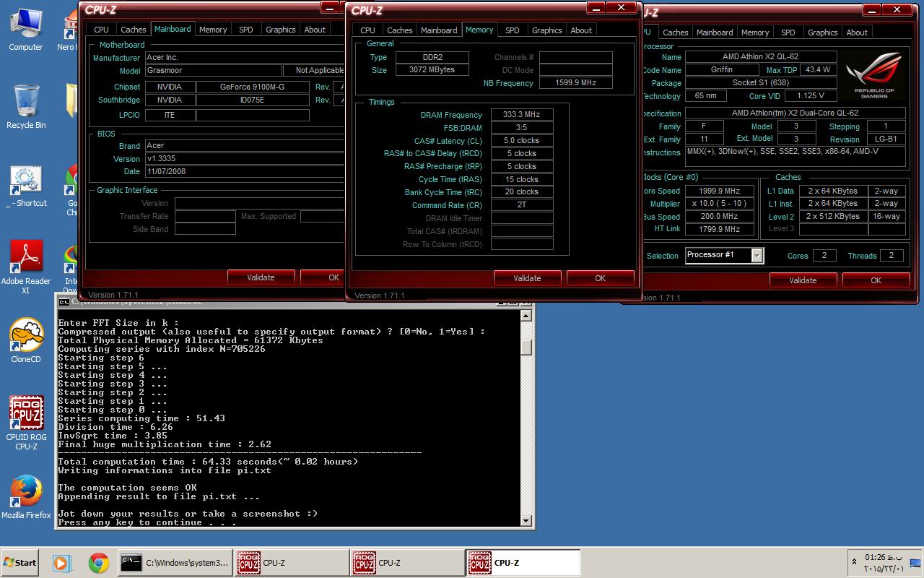924x578 pixels.
Task: Click the AMD Athlon X2 QL-62 name field
Action: [x=760, y=56]
